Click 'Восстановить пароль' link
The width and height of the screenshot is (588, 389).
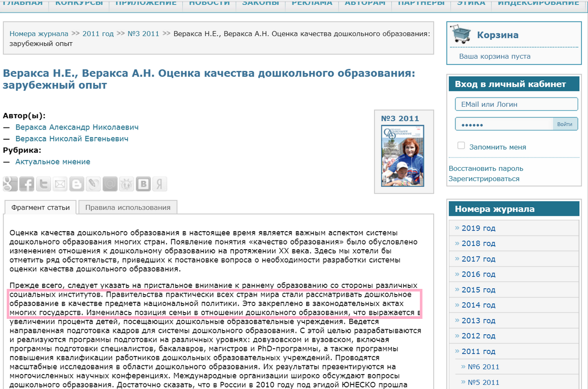point(486,168)
